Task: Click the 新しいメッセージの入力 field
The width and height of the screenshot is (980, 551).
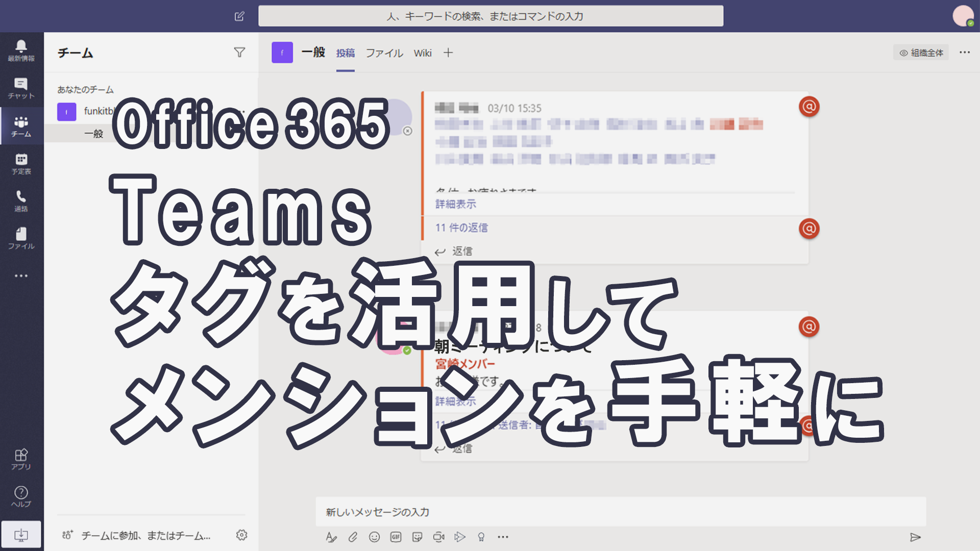Action: point(621,512)
